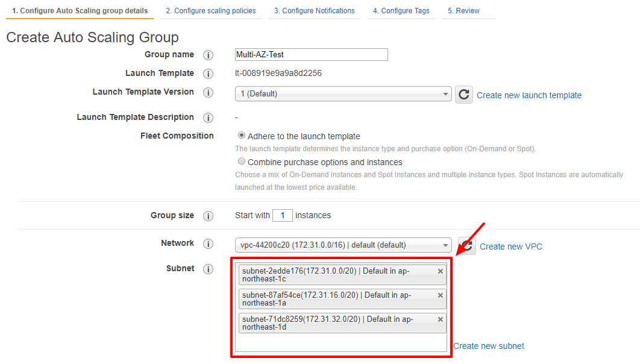
Task: Click the Network info icon
Action: pos(208,243)
